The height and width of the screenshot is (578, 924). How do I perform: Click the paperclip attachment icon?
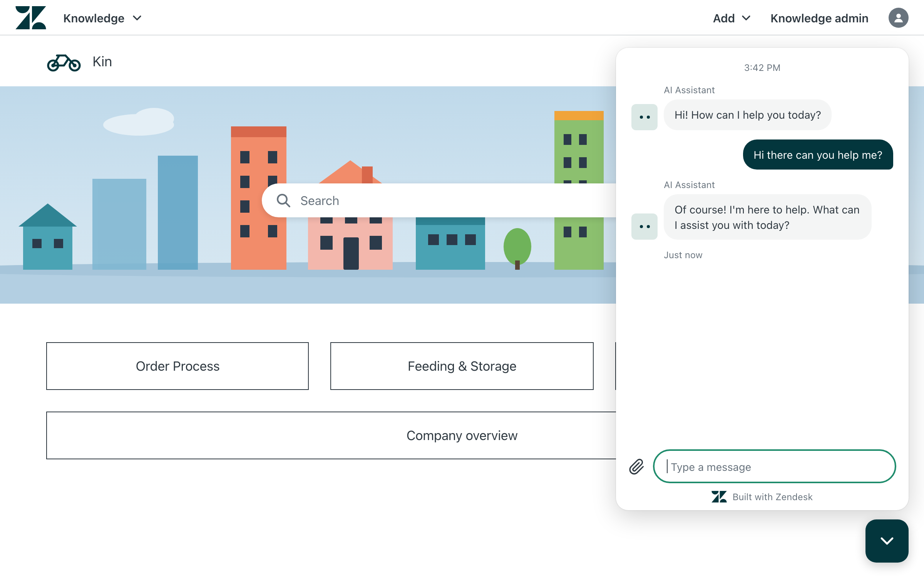(x=636, y=467)
